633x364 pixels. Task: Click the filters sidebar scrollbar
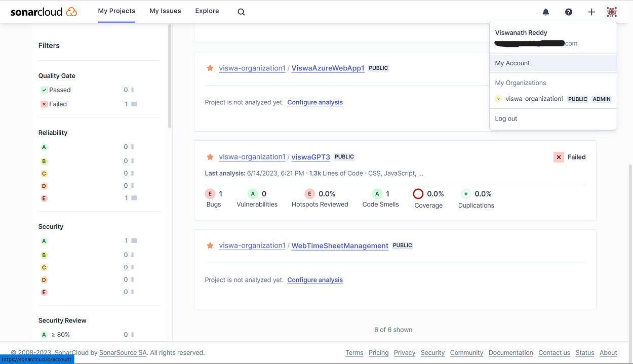tap(170, 76)
